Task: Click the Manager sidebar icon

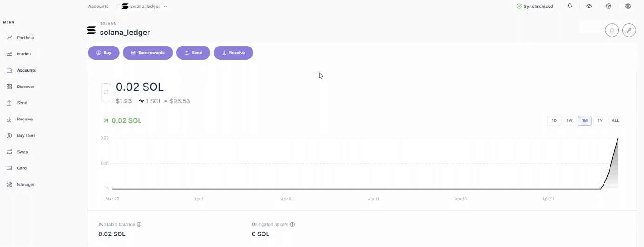Action: [x=9, y=185]
